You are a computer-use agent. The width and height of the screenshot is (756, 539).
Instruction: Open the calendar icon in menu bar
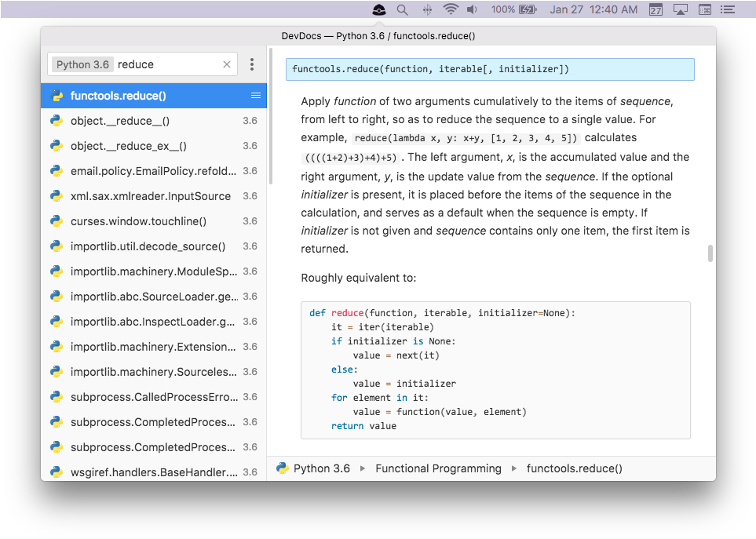(x=656, y=9)
